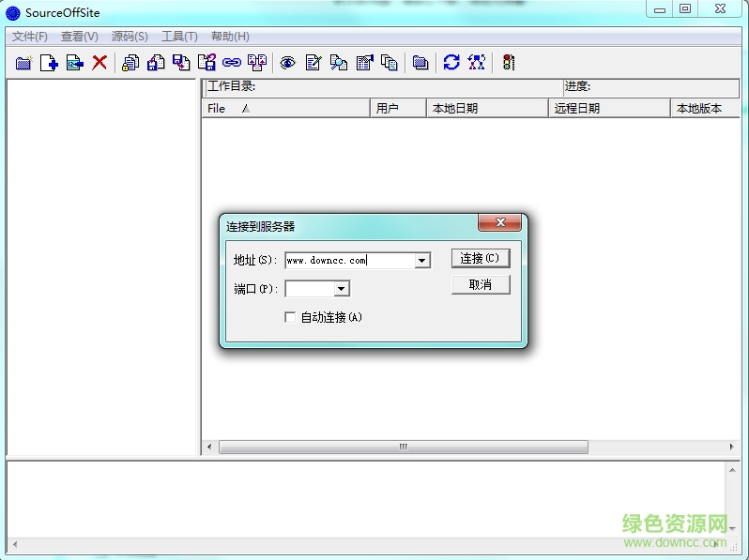Open the 帮助(H) menu

(x=230, y=37)
